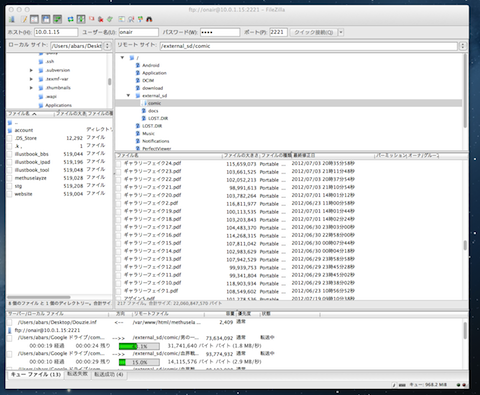Click the DCIM folder icon in remote tree
Image resolution: width=480 pixels, height=395 pixels.
[138, 80]
